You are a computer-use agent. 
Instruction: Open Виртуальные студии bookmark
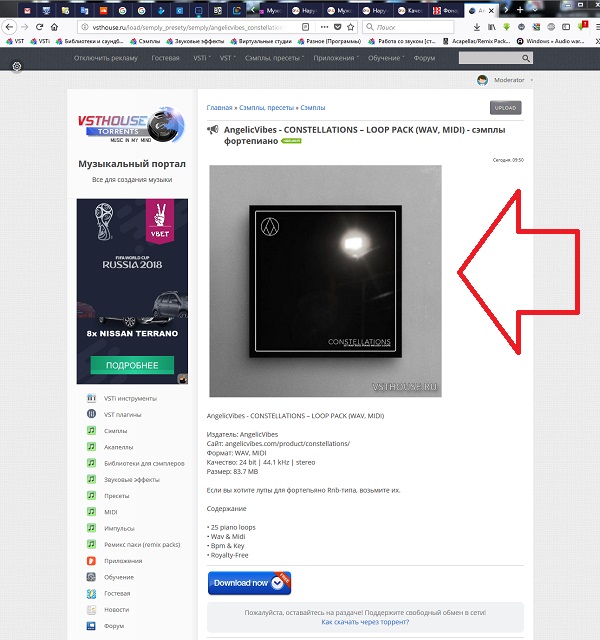point(261,41)
